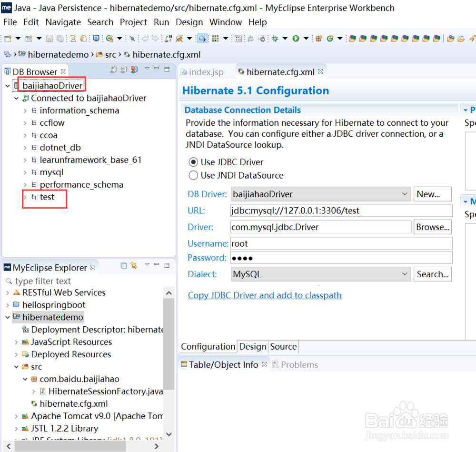
Task: Click Copy JDBC Driver and add to classpath
Action: click(x=265, y=295)
